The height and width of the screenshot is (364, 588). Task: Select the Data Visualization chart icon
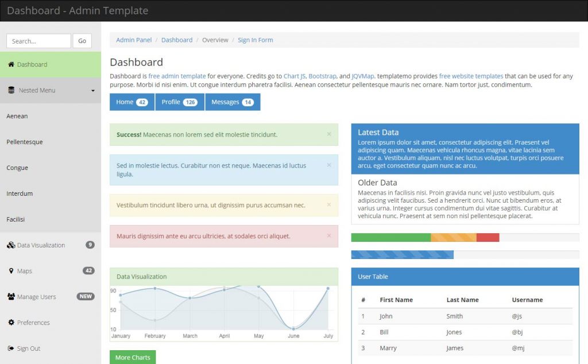[x=11, y=245]
